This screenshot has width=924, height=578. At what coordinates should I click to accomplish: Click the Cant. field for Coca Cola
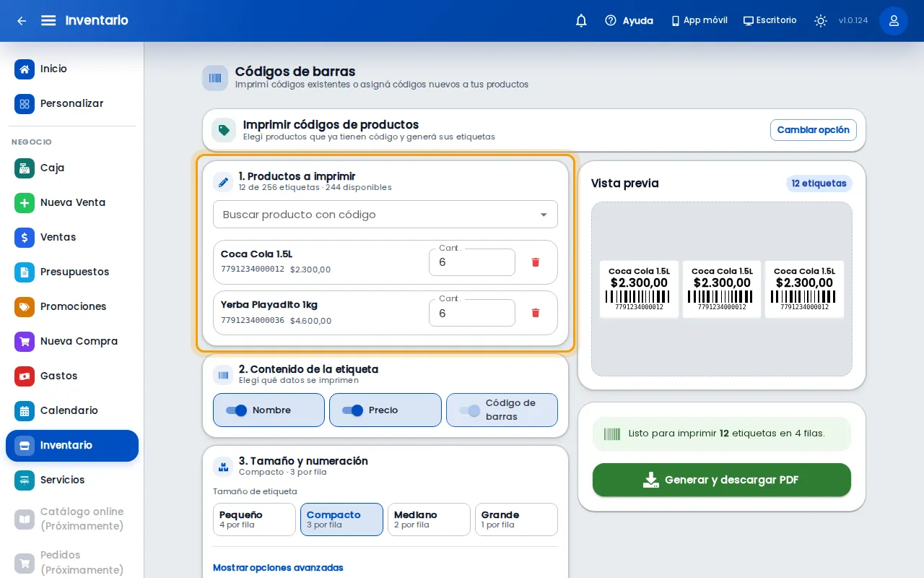(x=472, y=262)
